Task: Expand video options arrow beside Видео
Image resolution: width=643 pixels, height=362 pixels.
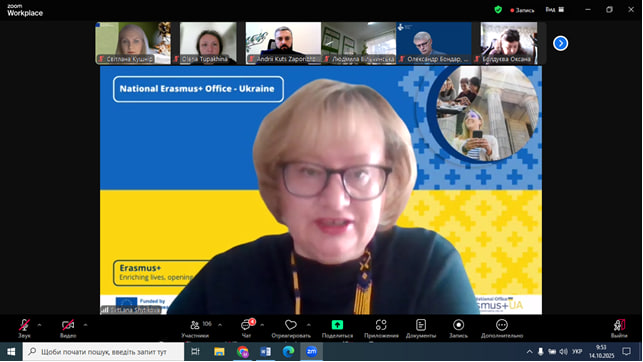Action: (85, 325)
